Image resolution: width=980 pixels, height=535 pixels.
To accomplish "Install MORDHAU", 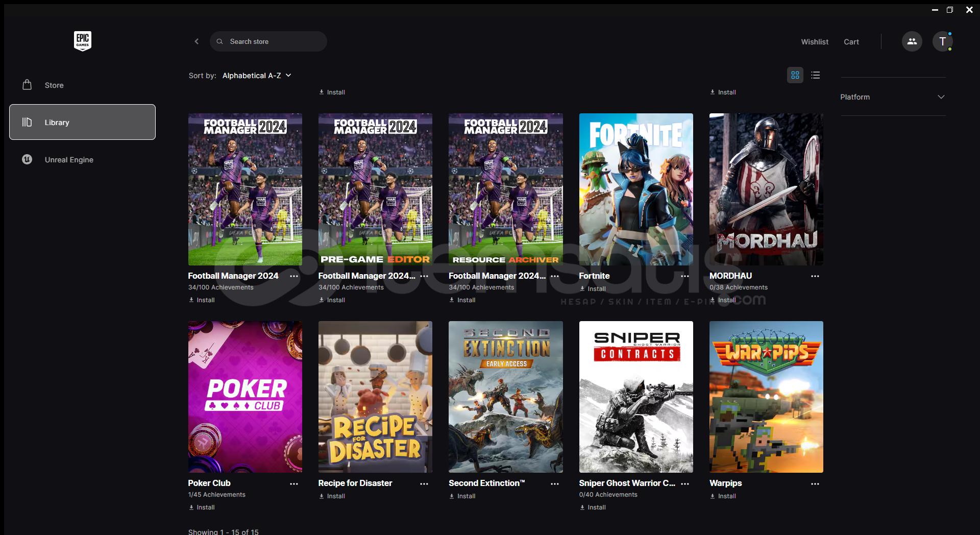I will [723, 300].
